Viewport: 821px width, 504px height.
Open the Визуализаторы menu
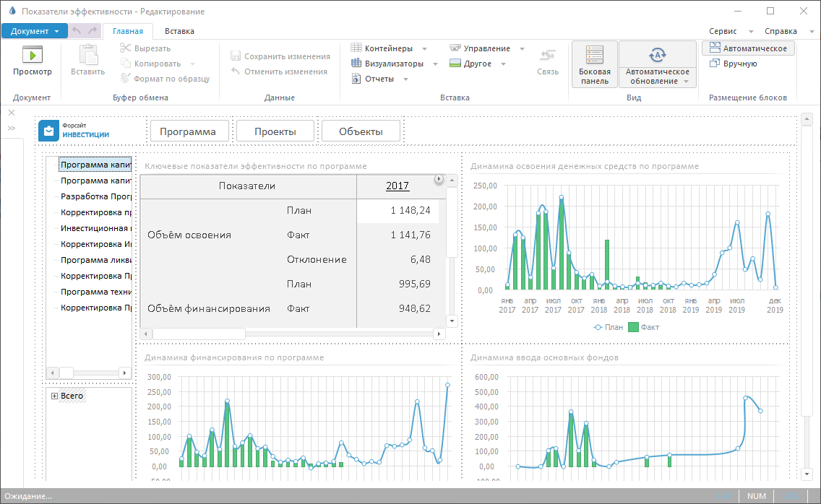pyautogui.click(x=395, y=64)
